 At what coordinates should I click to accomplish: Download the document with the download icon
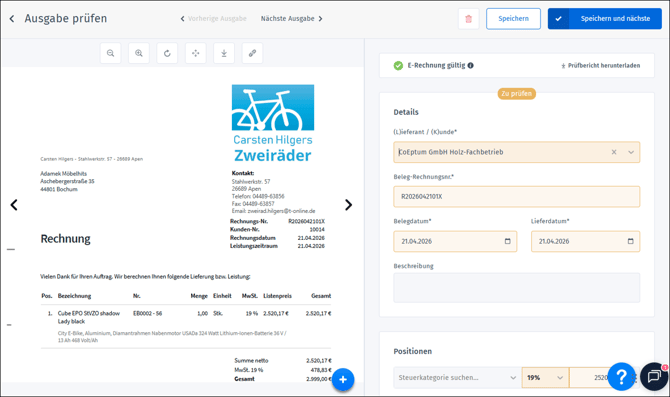point(224,53)
